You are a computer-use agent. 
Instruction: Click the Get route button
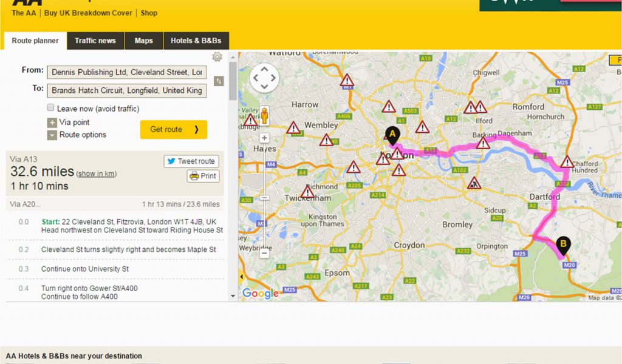pyautogui.click(x=174, y=129)
